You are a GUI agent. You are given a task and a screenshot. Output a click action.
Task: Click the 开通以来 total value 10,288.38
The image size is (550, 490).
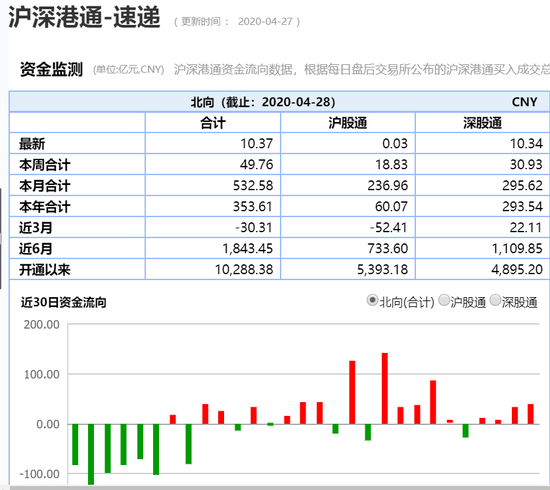tap(244, 269)
